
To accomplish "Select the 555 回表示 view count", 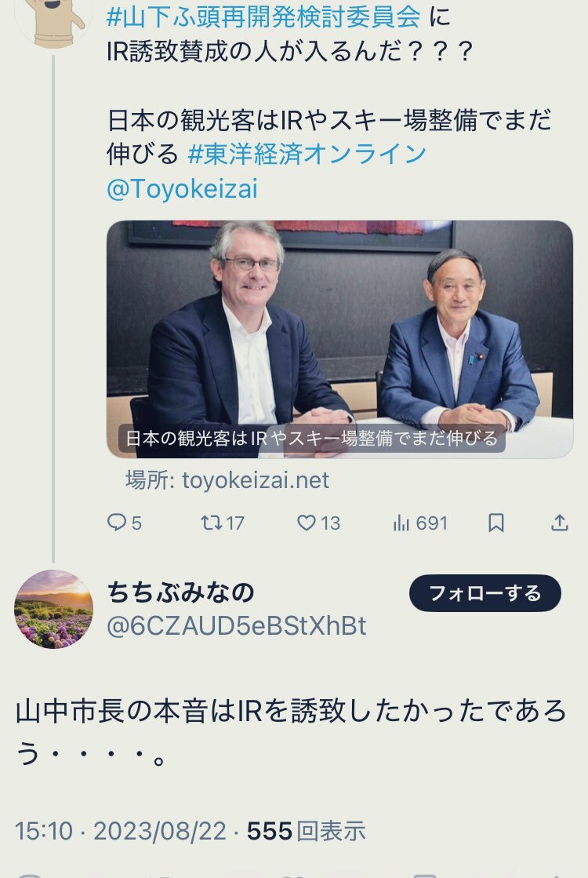I will coord(306,831).
